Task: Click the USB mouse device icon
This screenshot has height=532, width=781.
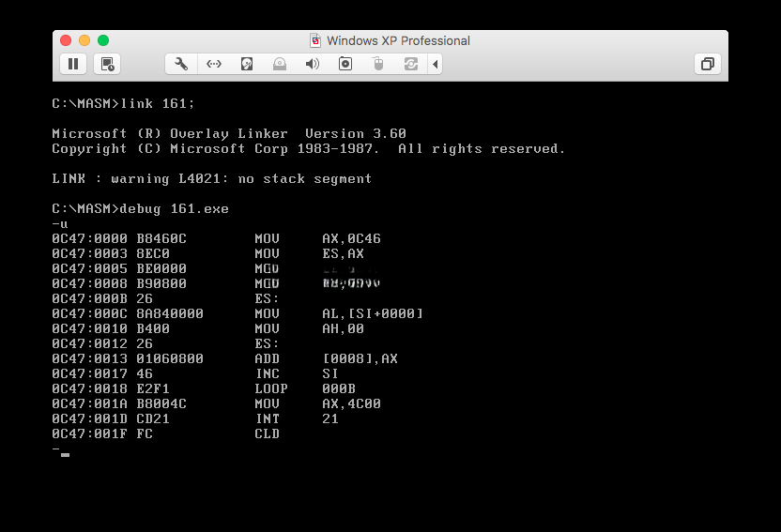Action: [378, 64]
